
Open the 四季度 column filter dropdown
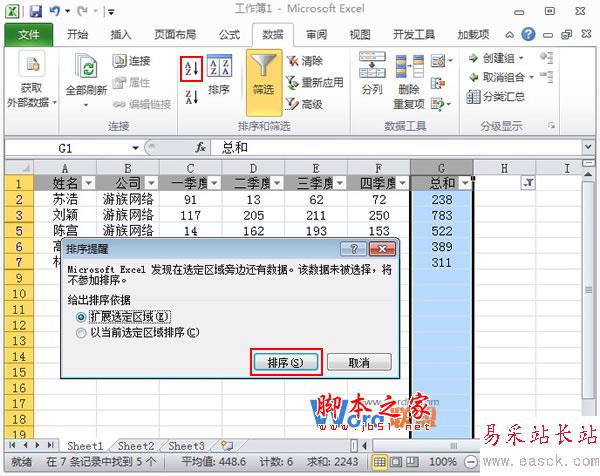(403, 183)
